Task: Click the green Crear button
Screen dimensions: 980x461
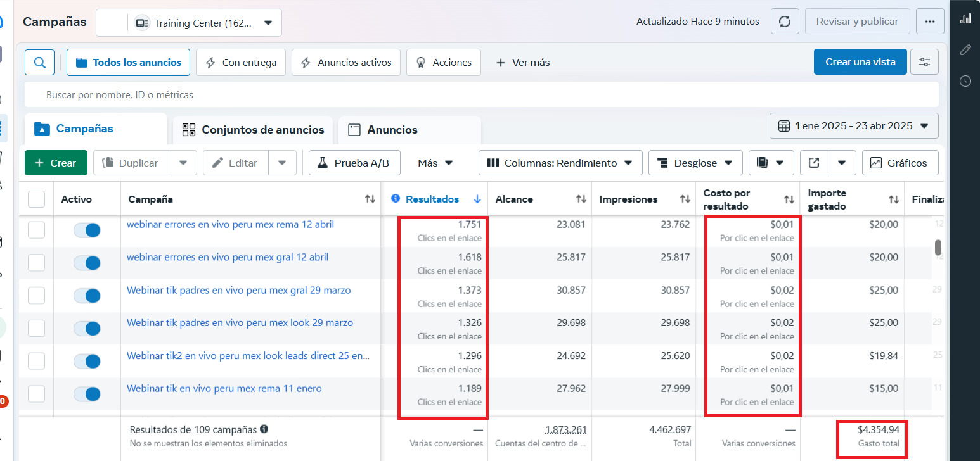Action: [x=56, y=163]
